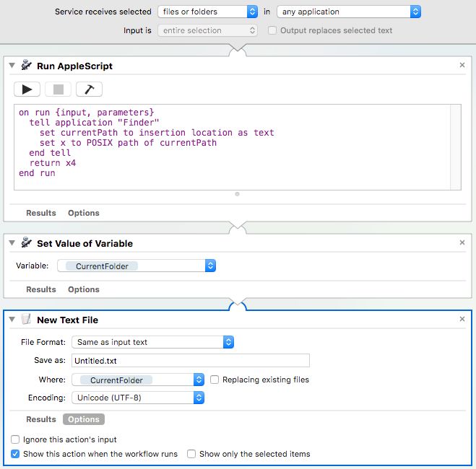Run the AppleScript with the play button
The image size is (476, 469).
pyautogui.click(x=27, y=89)
